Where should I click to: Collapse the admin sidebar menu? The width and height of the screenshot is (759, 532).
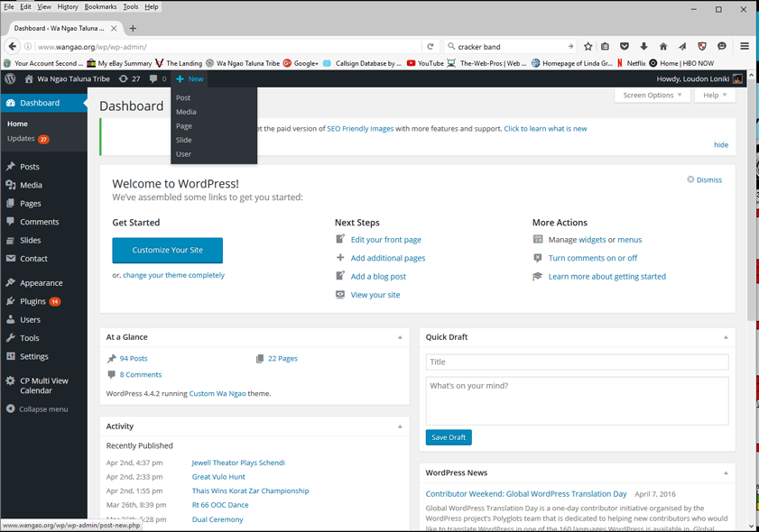point(37,408)
